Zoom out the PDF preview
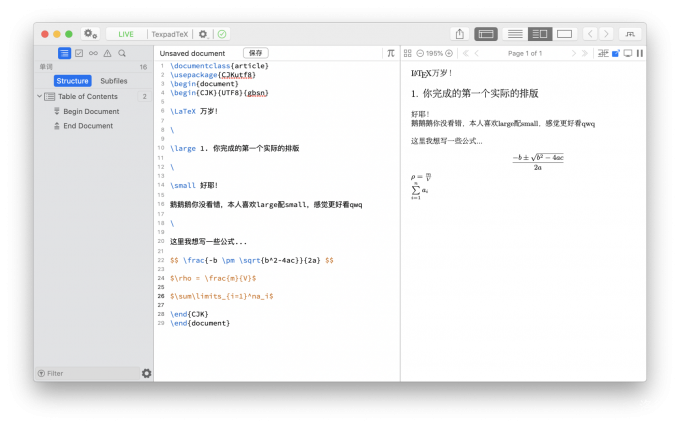680x426 pixels. tap(420, 53)
